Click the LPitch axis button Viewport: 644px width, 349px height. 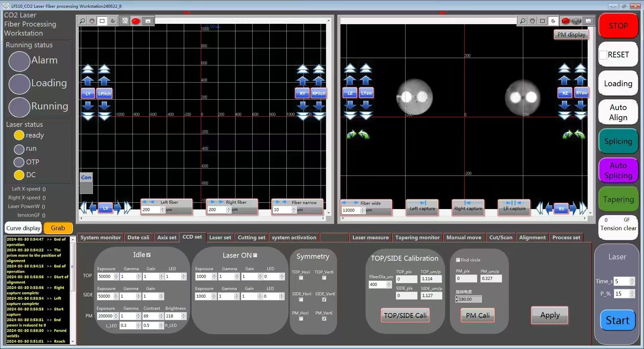click(104, 94)
